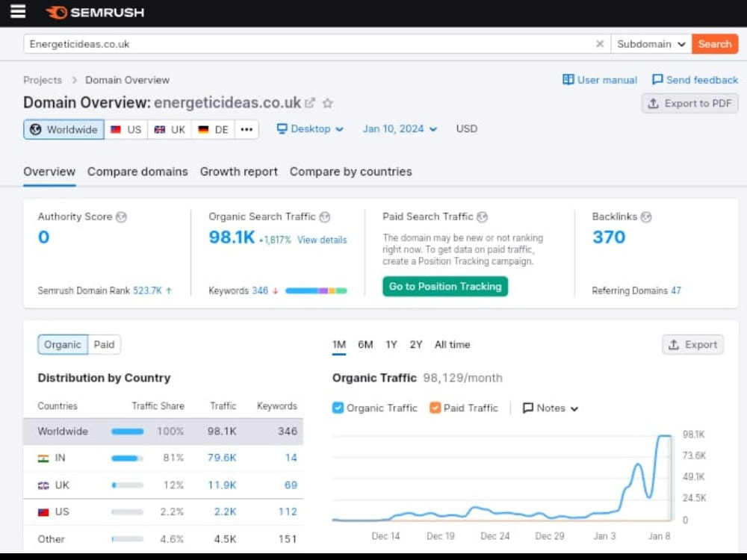Click chart Export button
Screen dimensions: 747x560
click(692, 344)
